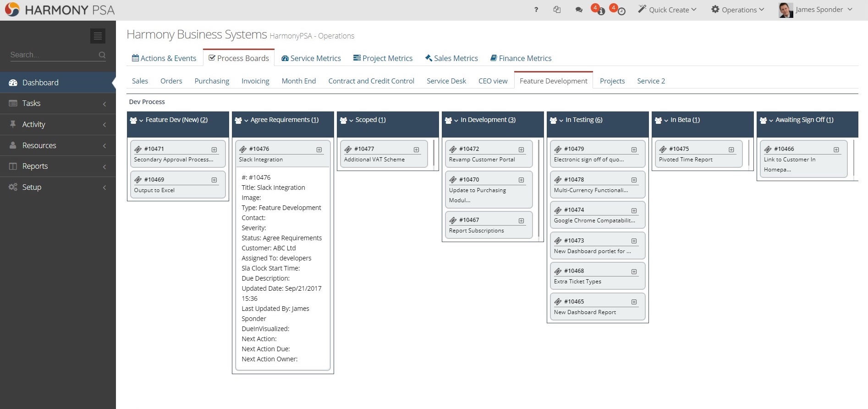This screenshot has width=868, height=409.
Task: Switch to Actions & Events tab
Action: 164,58
